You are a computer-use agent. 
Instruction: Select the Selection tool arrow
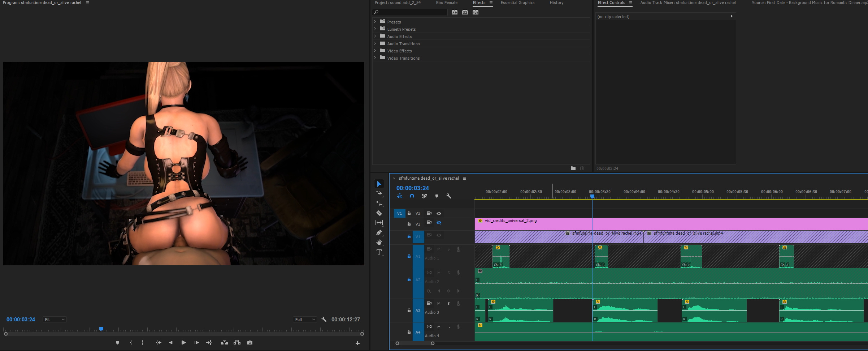tap(379, 184)
